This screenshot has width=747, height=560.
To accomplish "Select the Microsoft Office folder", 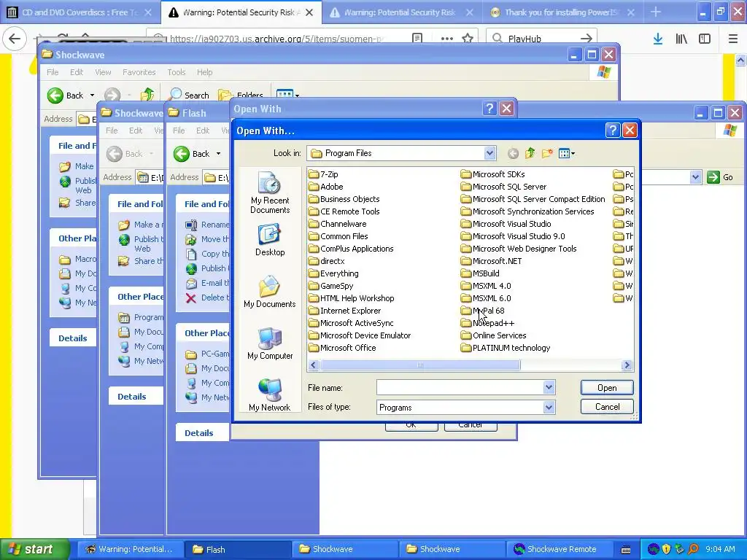I will (343, 348).
